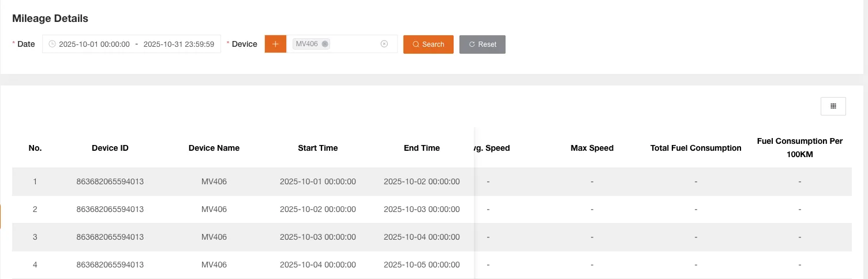
Task: Remove the MV406 device tag
Action: coord(325,44)
